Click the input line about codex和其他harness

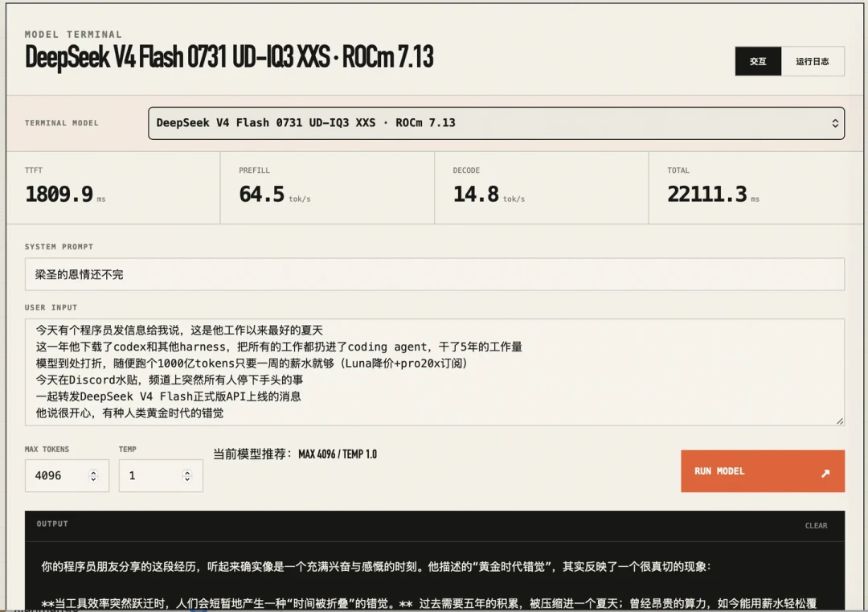279,347
